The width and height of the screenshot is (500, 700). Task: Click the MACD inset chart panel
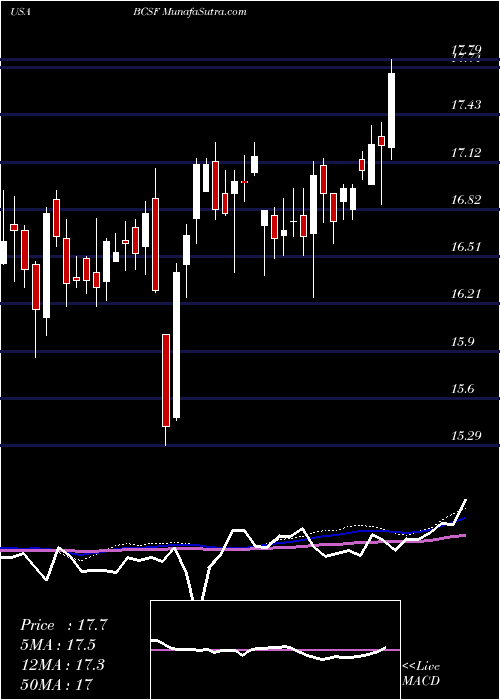(275, 650)
